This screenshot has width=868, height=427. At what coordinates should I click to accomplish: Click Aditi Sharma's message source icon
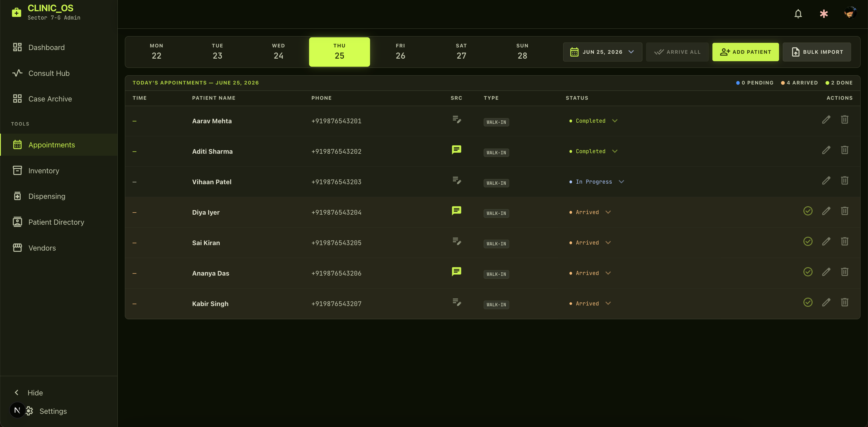[456, 150]
